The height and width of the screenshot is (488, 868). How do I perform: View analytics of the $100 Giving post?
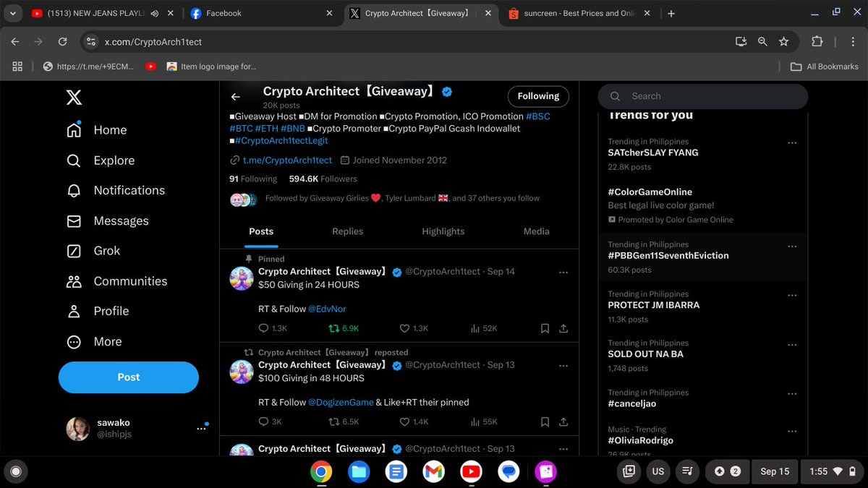click(x=483, y=421)
